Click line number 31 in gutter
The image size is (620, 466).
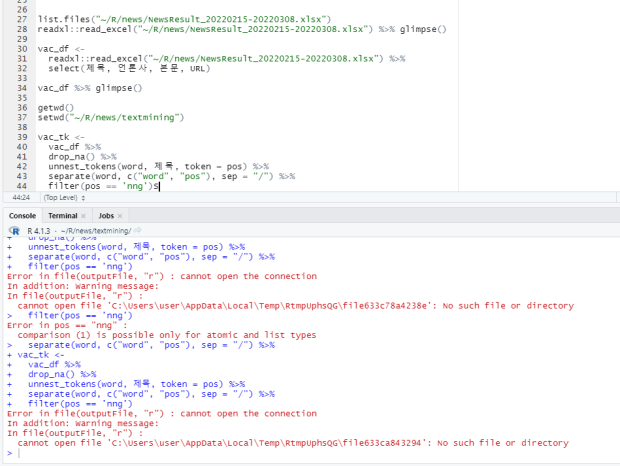[22, 58]
